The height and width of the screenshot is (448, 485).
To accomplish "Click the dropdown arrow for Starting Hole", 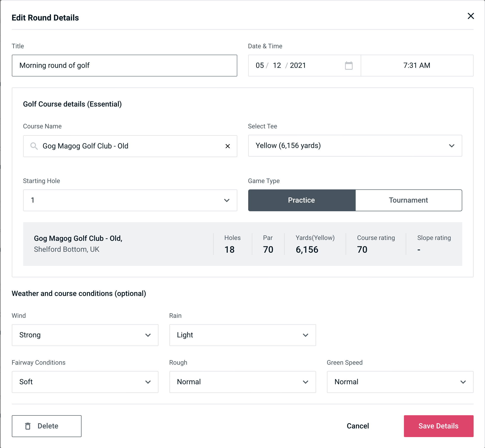I will pyautogui.click(x=228, y=200).
